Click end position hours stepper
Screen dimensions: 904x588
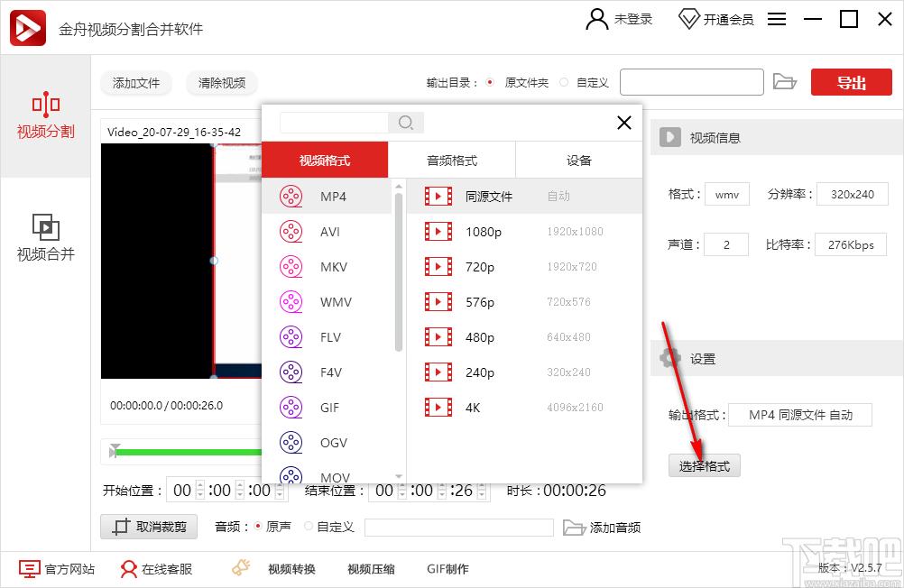402,491
